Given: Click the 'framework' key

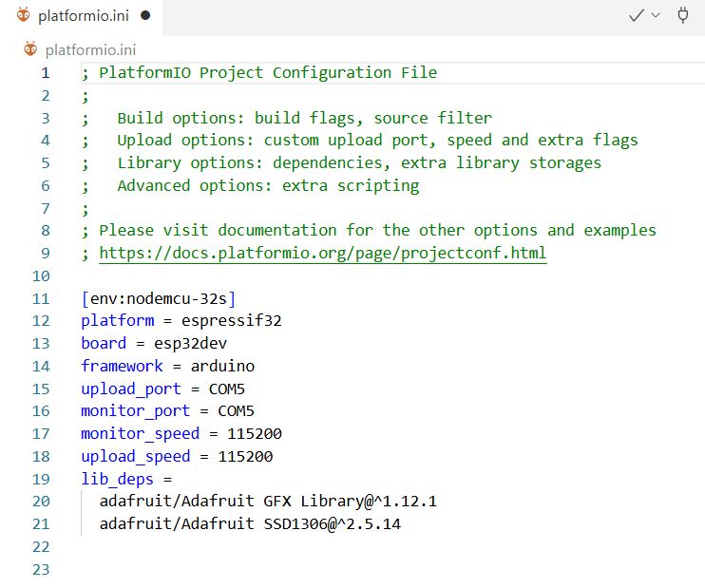Looking at the screenshot, I should pyautogui.click(x=122, y=366).
